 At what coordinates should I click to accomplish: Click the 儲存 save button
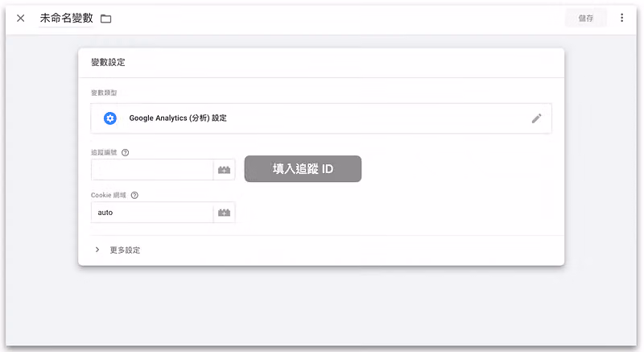click(x=586, y=18)
